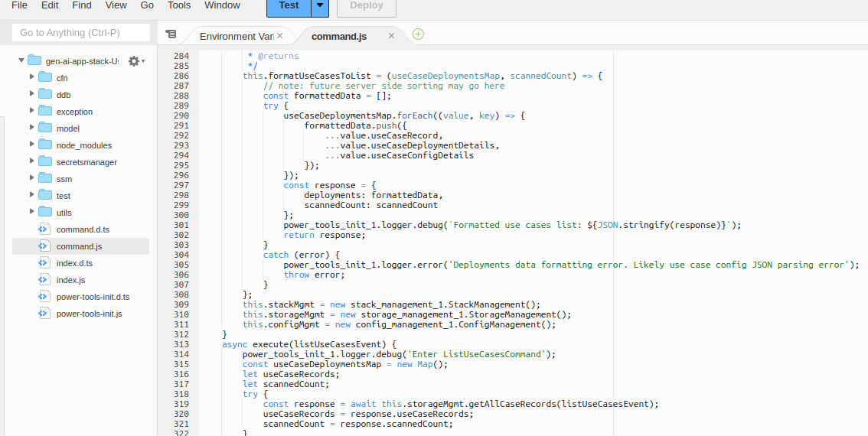Collapse the gen-ai-app-stack root folder
The height and width of the screenshot is (436, 868).
[x=19, y=61]
